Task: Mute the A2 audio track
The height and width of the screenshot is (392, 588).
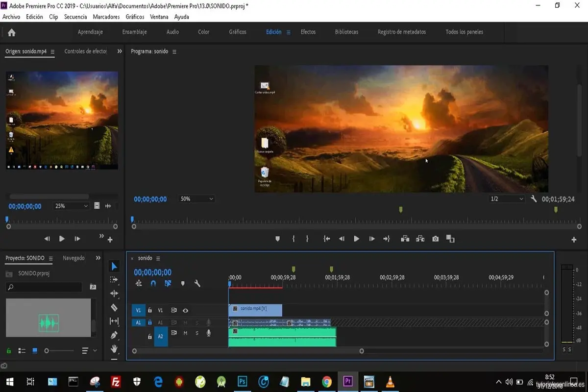Action: pos(185,333)
